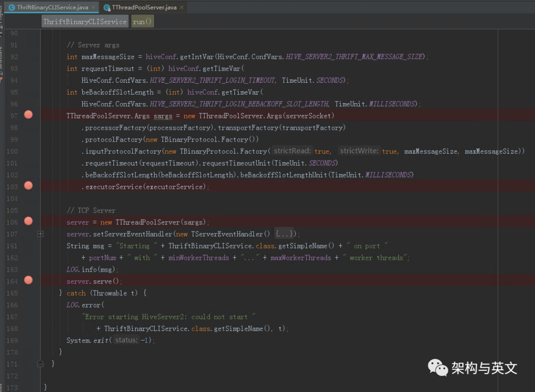Viewport: 535px width, 392px height.
Task: Click HIVE_SERVER2_THRIFT_LOGIN_TIMEOUT constant
Action: pyautogui.click(x=212, y=80)
